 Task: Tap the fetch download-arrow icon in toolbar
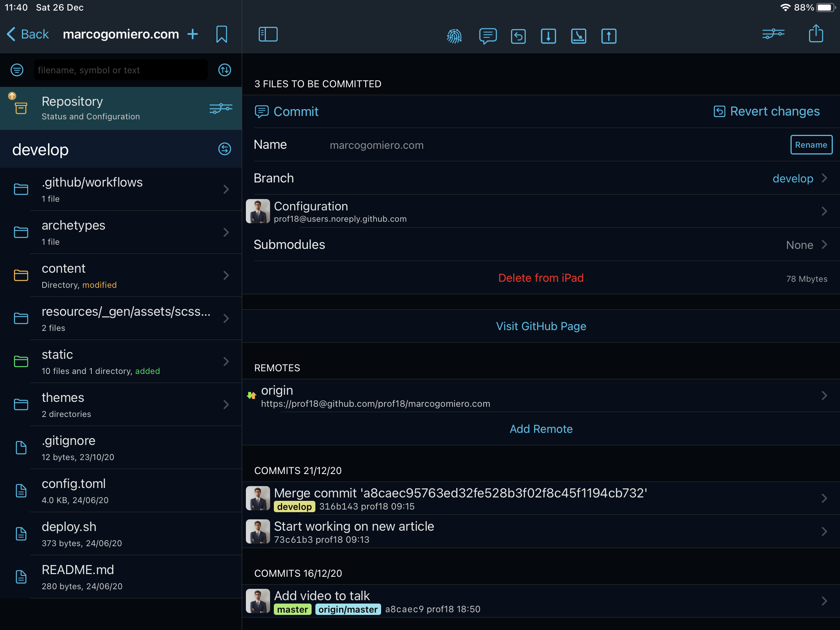pos(548,36)
